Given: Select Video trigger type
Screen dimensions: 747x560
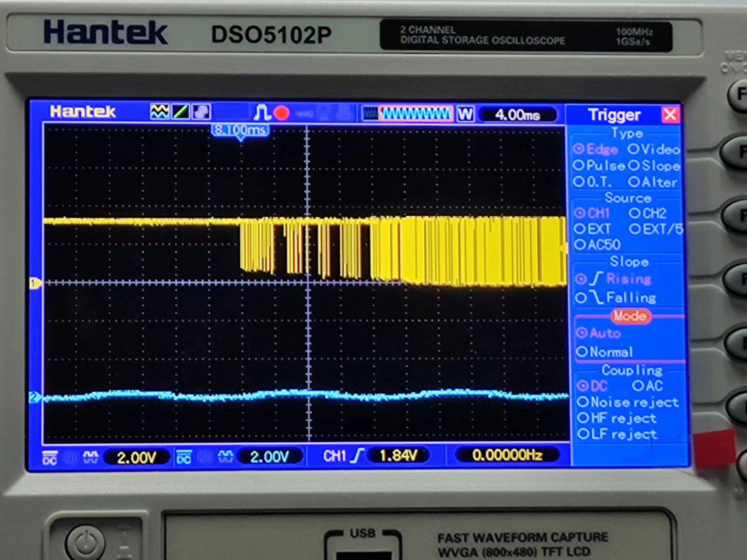Looking at the screenshot, I should click(654, 149).
